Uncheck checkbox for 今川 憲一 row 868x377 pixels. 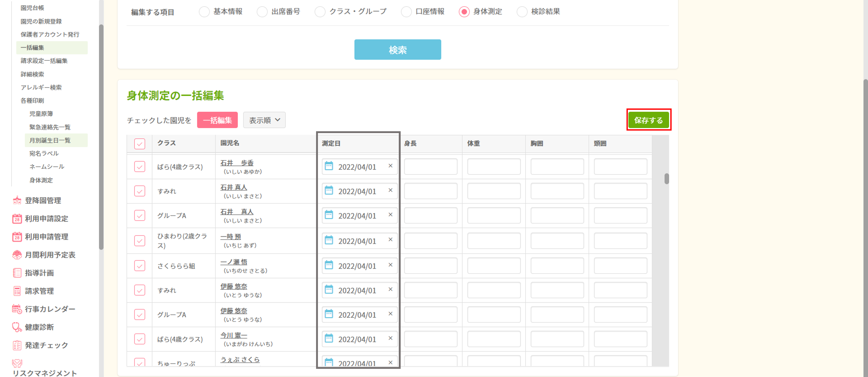[x=140, y=339]
